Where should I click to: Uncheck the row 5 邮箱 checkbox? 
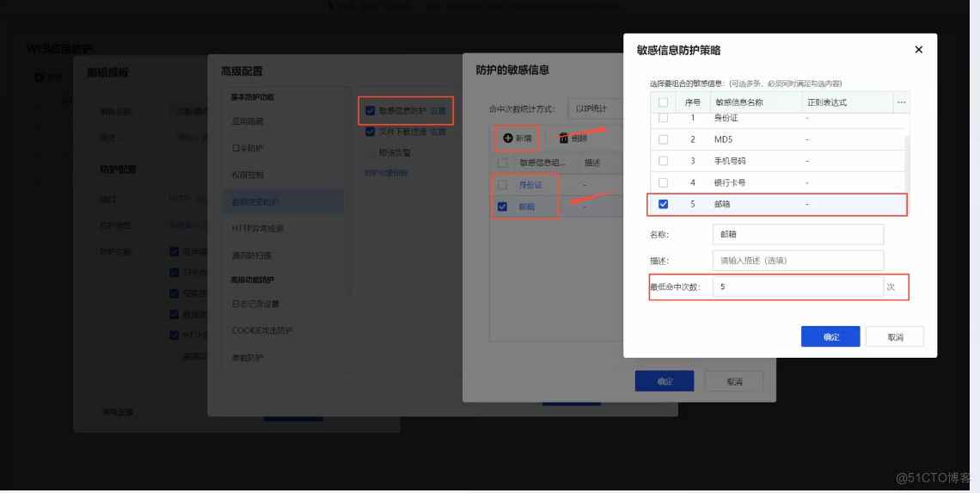pyautogui.click(x=663, y=204)
